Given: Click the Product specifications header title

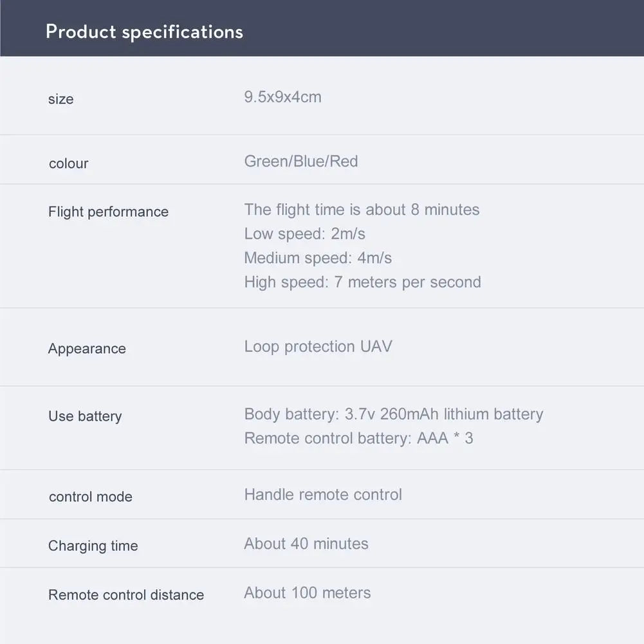Looking at the screenshot, I should point(144,32).
